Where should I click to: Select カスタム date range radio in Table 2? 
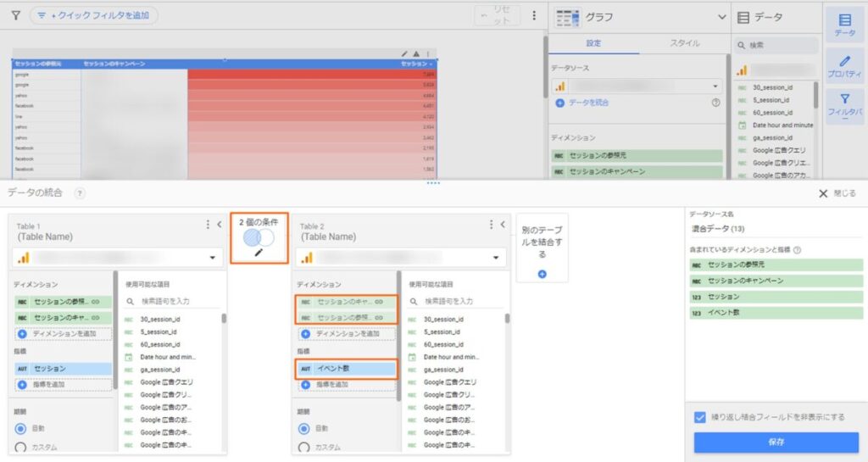[x=304, y=447]
